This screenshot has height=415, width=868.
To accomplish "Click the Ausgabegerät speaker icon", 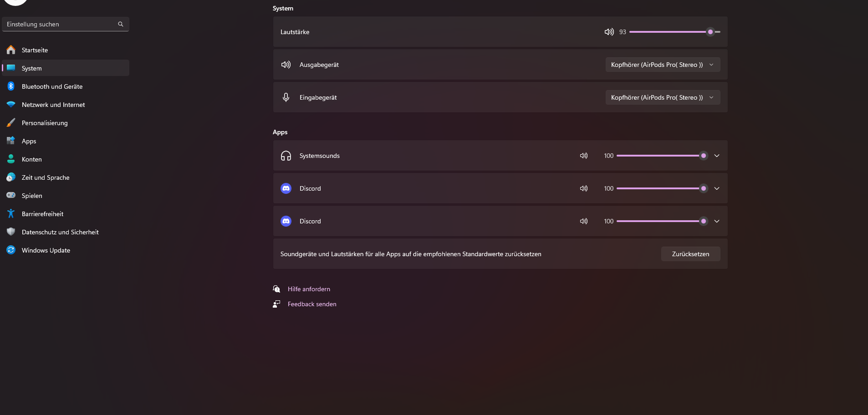I will pyautogui.click(x=286, y=65).
